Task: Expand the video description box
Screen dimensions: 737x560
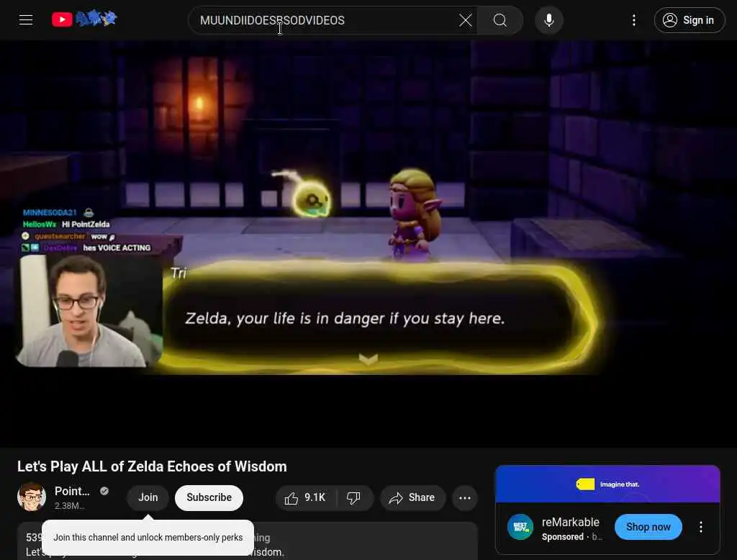Action: click(248, 541)
